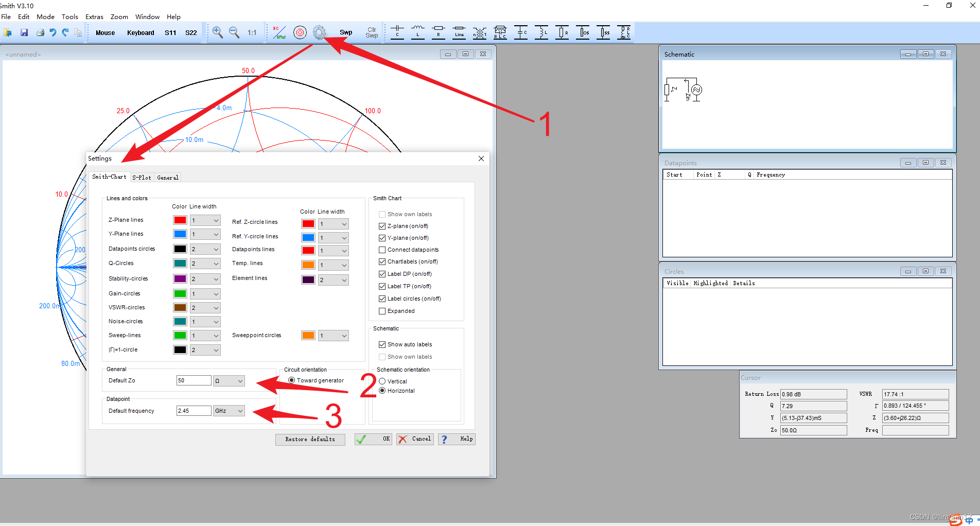Open the Default Zo unit dropdown
This screenshot has width=980, height=526.
click(x=229, y=381)
